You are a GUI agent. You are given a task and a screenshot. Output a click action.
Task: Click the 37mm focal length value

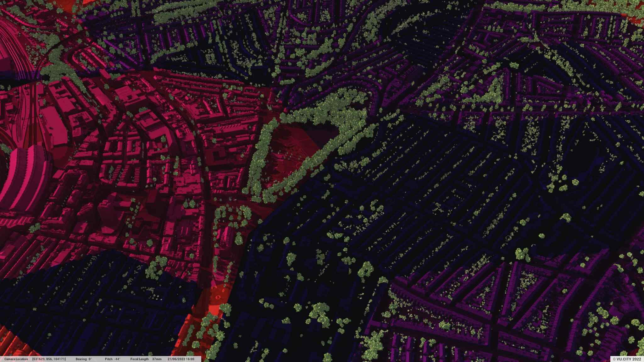click(157, 359)
